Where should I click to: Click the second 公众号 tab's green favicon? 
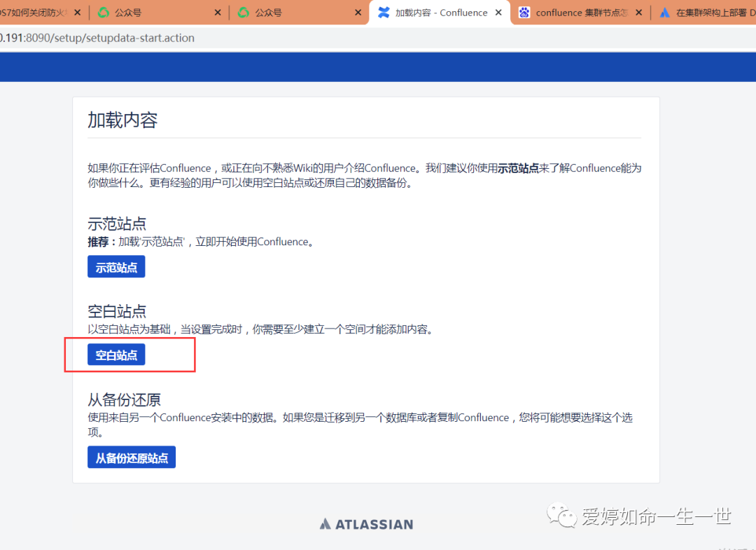coord(244,13)
